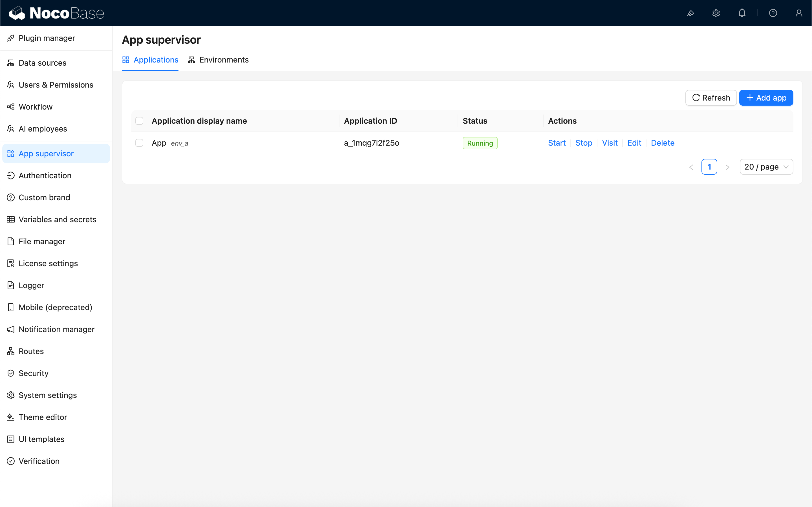This screenshot has width=812, height=507.
Task: Click the UI editor highlighter icon
Action: (x=690, y=13)
